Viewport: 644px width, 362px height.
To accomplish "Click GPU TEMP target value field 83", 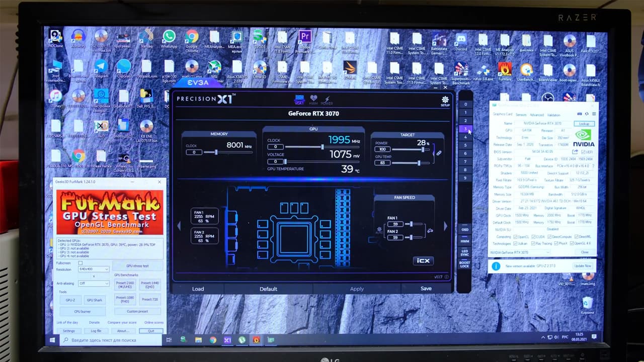I will click(x=382, y=163).
